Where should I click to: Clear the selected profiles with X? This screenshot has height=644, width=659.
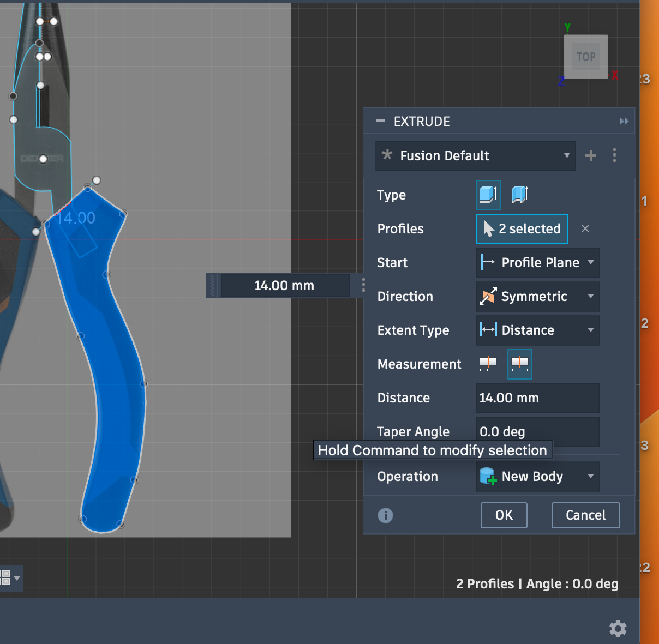[585, 229]
